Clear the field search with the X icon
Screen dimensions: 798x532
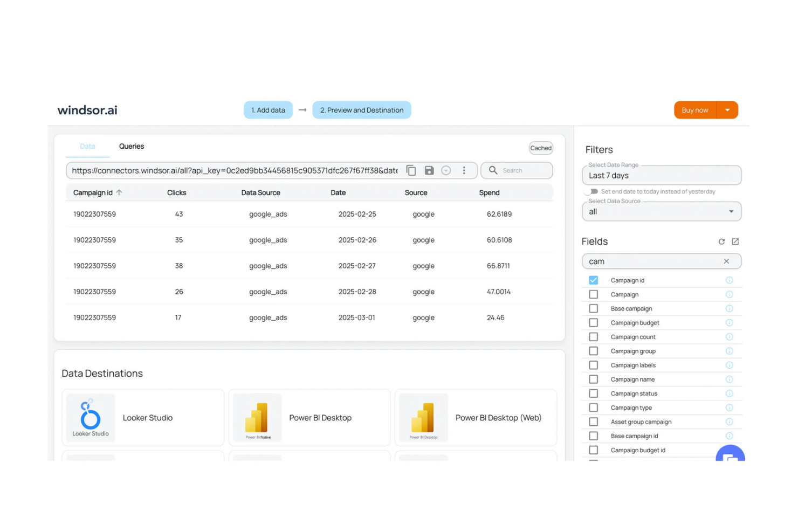click(x=726, y=261)
